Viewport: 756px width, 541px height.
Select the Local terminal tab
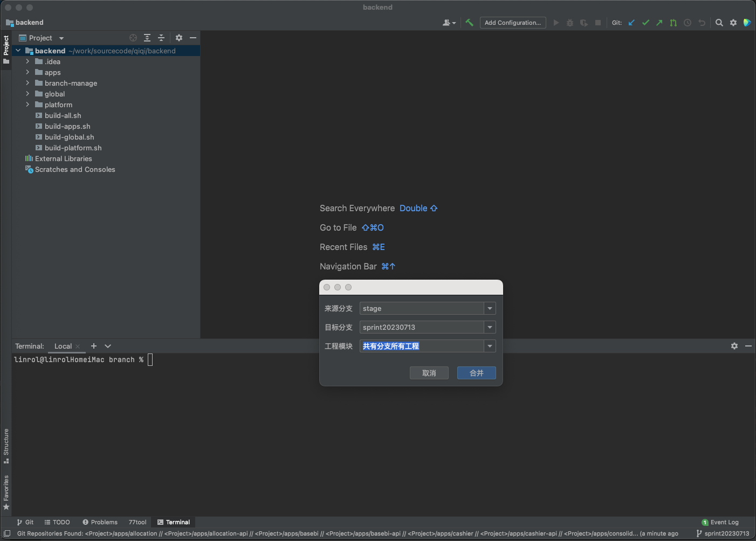[63, 346]
